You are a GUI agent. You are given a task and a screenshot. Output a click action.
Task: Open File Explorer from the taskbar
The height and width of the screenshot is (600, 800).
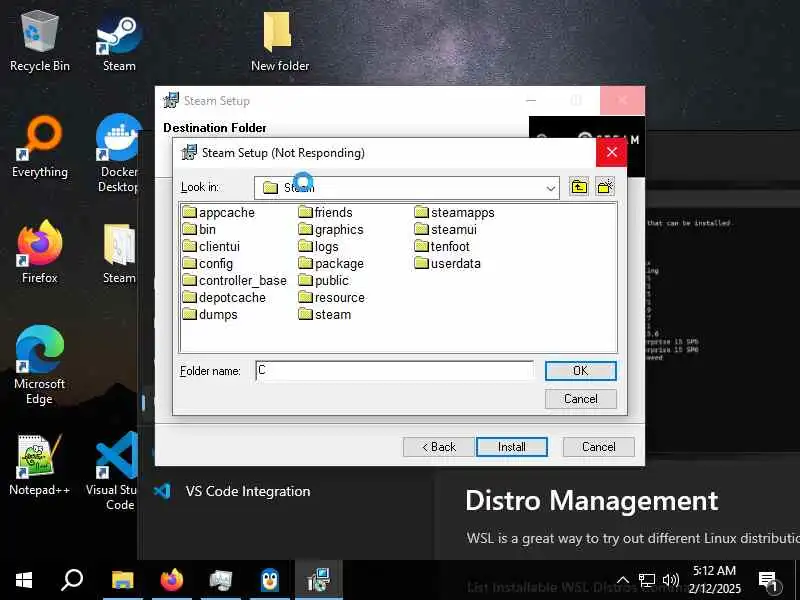point(122,580)
